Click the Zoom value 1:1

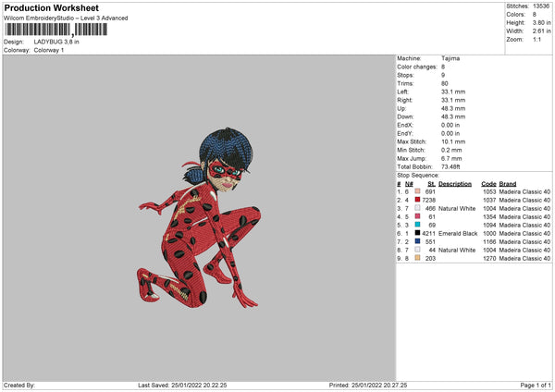(536, 39)
